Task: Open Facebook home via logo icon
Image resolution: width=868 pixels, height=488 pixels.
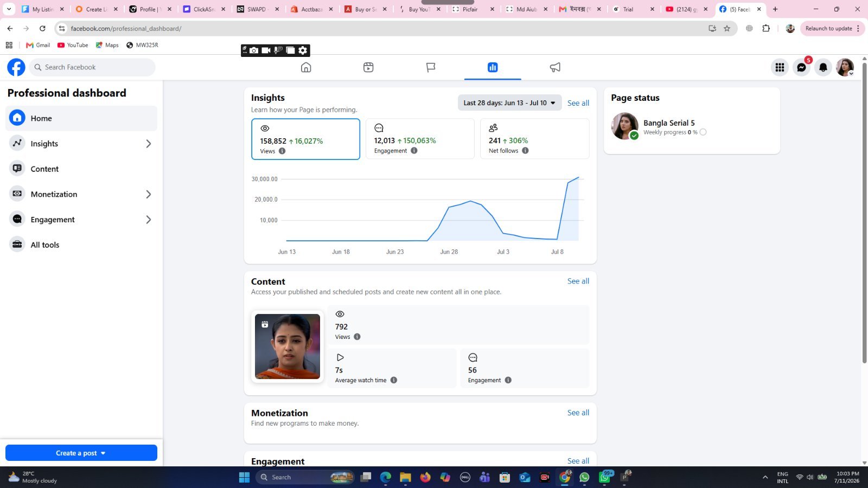Action: (16, 67)
